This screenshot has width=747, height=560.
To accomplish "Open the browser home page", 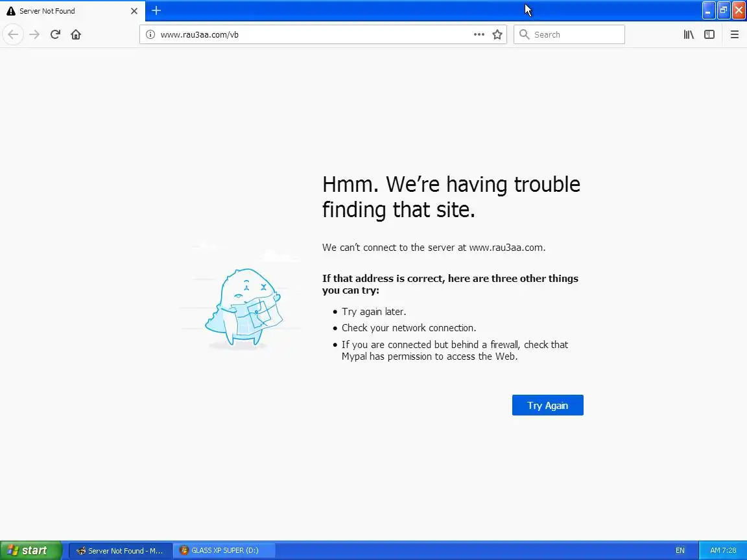I will pos(76,34).
